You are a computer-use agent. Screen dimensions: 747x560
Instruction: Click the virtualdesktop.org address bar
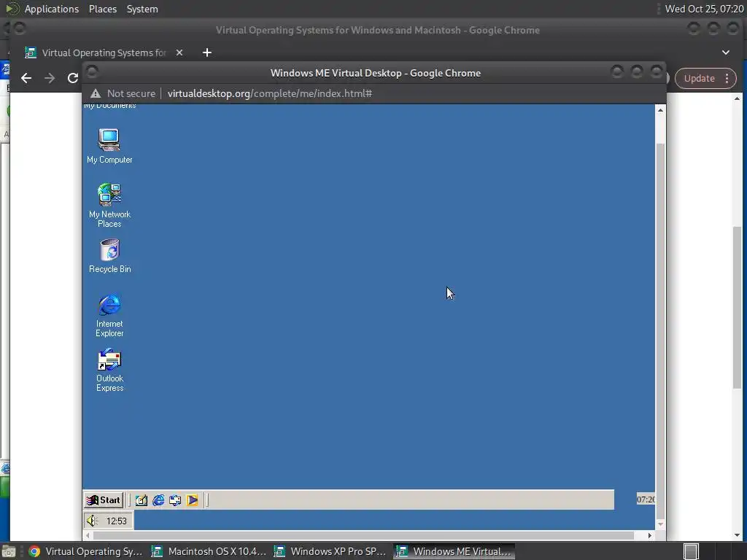point(270,93)
